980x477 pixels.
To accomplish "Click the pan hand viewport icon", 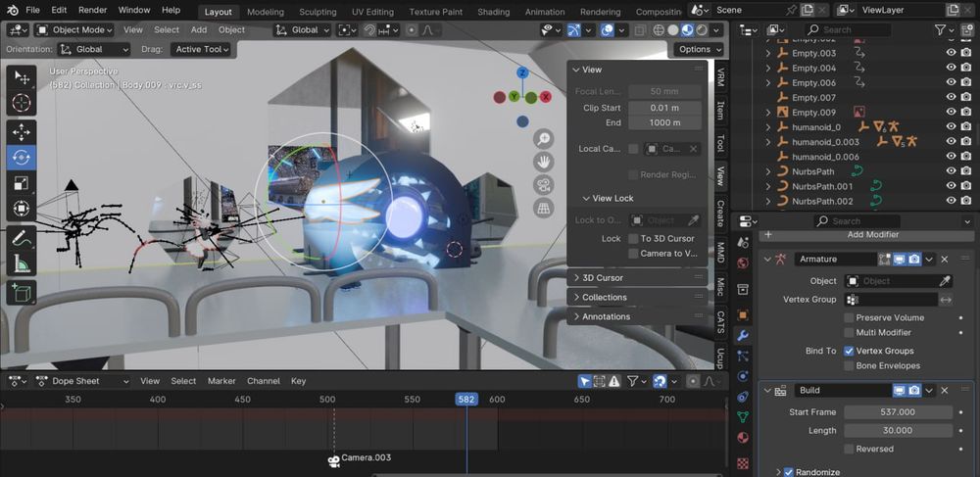I will click(x=543, y=162).
